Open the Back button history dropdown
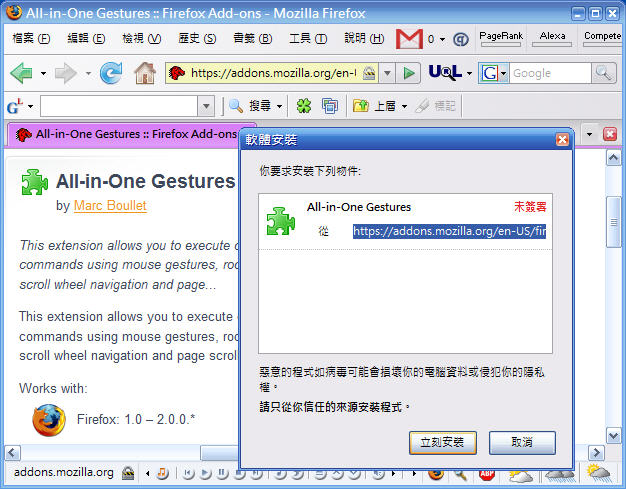Image resolution: width=626 pixels, height=489 pixels. 43,73
